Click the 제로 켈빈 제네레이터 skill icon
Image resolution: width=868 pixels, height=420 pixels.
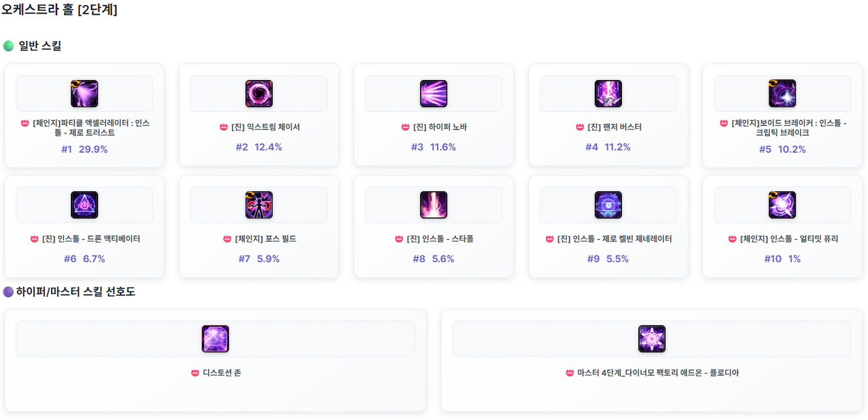(608, 205)
